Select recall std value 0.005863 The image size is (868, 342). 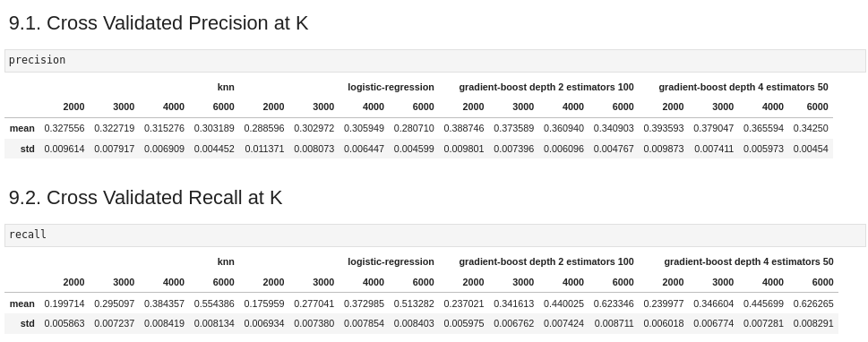click(64, 324)
